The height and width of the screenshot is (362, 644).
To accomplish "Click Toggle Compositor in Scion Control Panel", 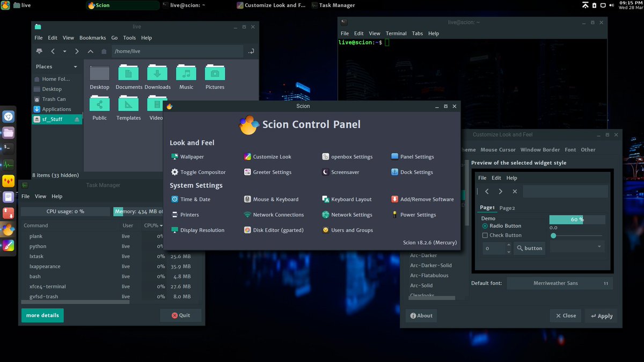I will coord(198,172).
